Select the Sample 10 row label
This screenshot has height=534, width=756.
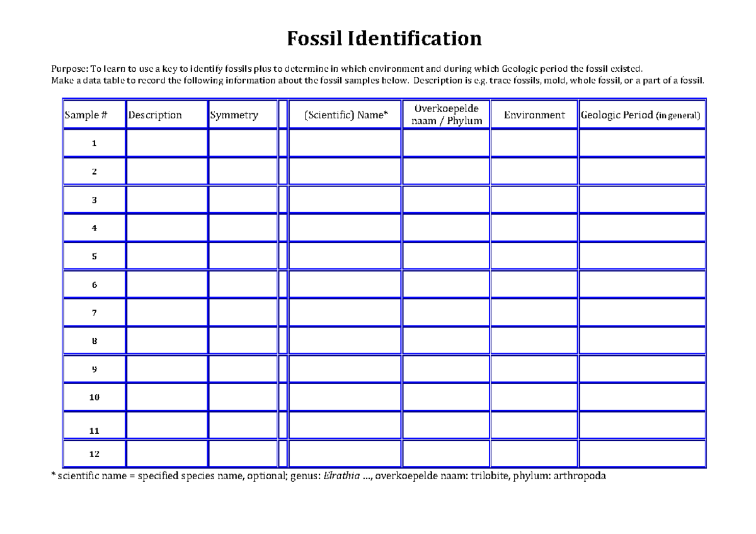[94, 397]
